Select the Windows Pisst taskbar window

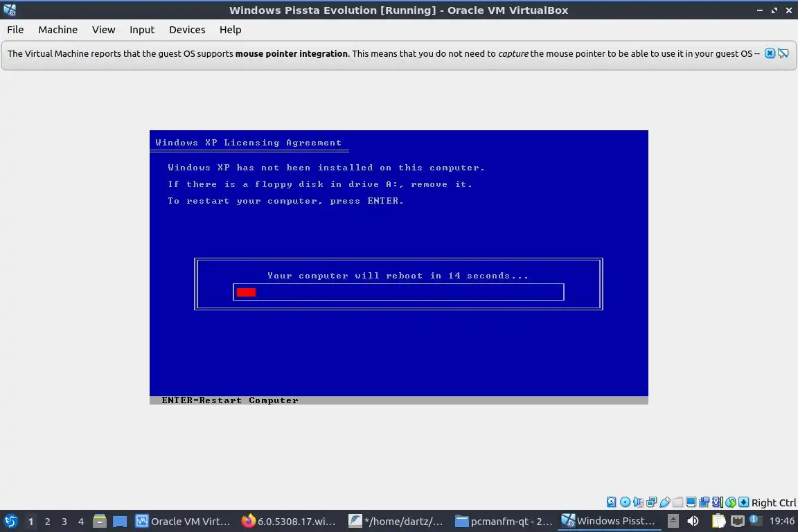[x=609, y=521]
